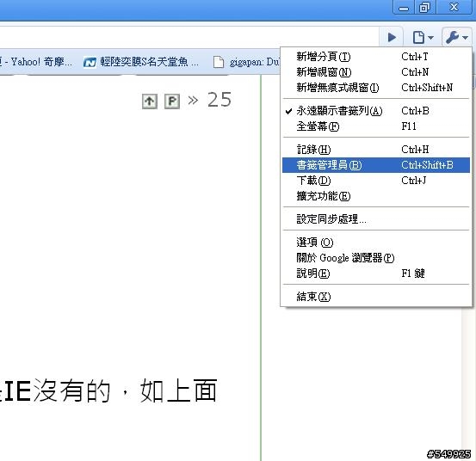Click the » link before 25
476x461 pixels.
[x=193, y=100]
